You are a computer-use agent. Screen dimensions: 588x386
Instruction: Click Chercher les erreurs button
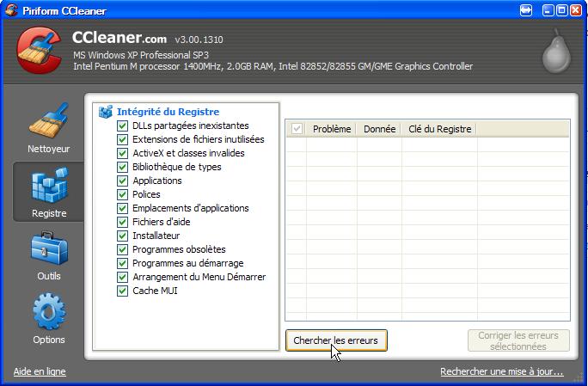(336, 340)
